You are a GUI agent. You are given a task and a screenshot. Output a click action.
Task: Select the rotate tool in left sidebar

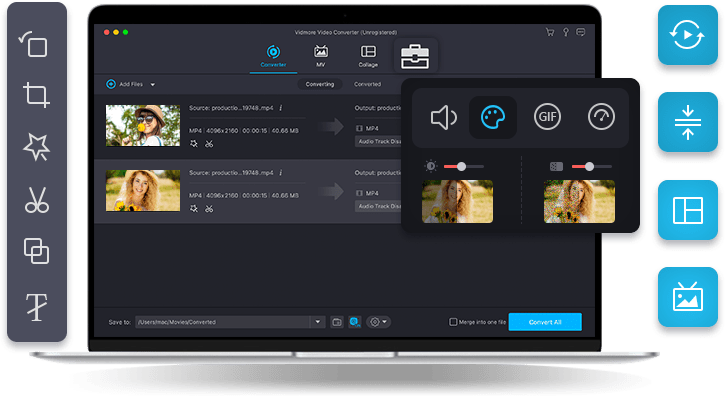pos(34,44)
